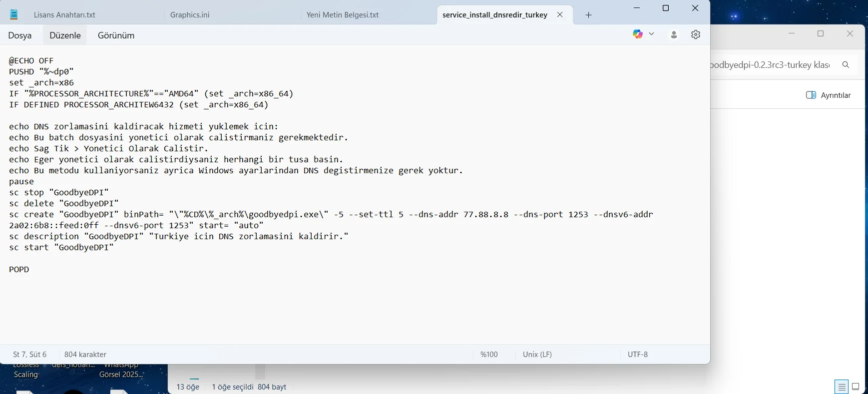868x394 pixels.
Task: Click the 'sc start "GoodbyeDPI"' line
Action: pyautogui.click(x=61, y=248)
